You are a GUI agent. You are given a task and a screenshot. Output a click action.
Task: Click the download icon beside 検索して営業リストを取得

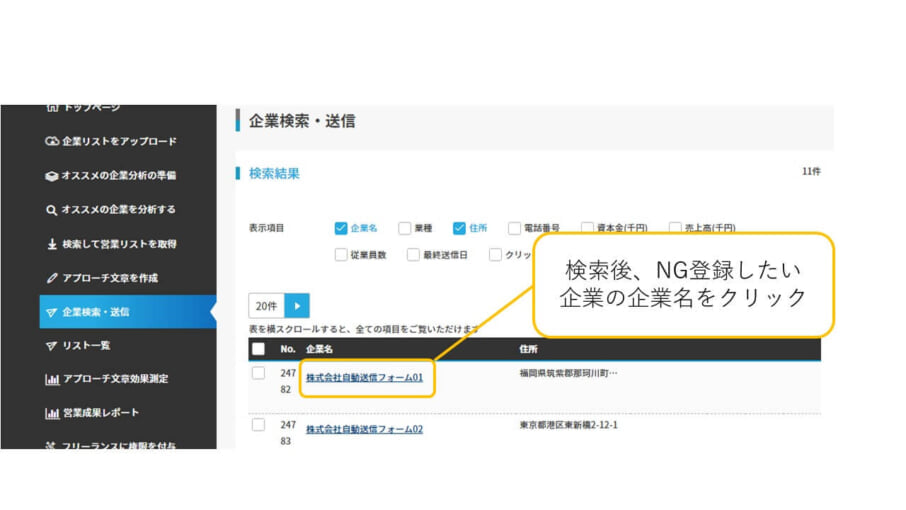click(52, 244)
